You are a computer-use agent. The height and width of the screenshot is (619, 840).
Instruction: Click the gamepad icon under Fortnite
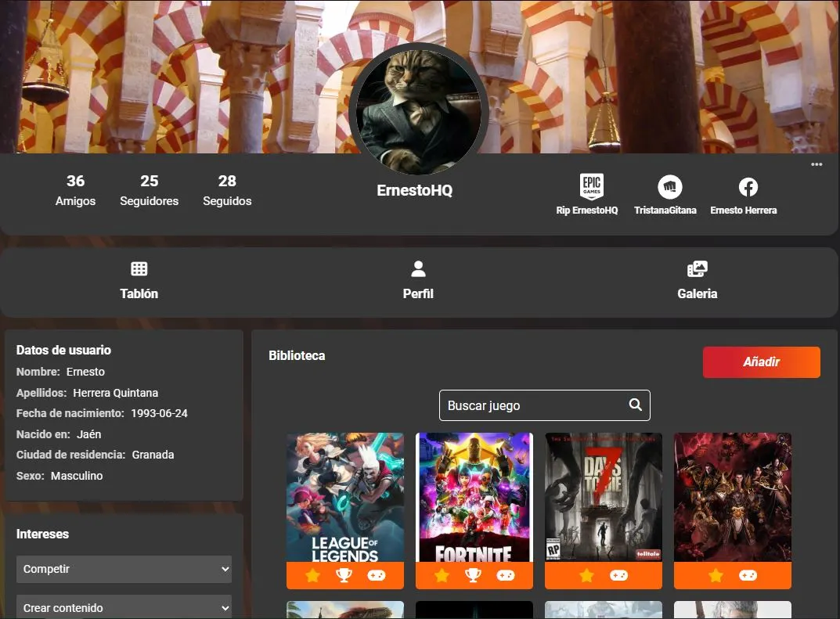[506, 576]
